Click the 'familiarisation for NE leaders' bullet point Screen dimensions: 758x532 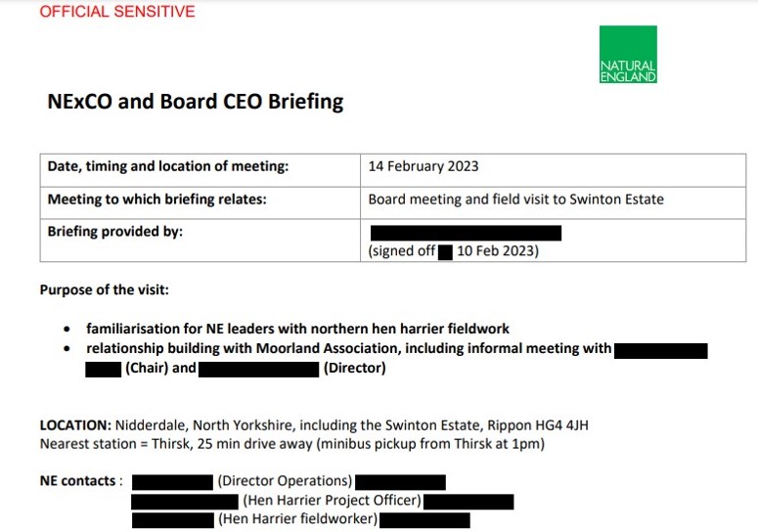(x=297, y=329)
